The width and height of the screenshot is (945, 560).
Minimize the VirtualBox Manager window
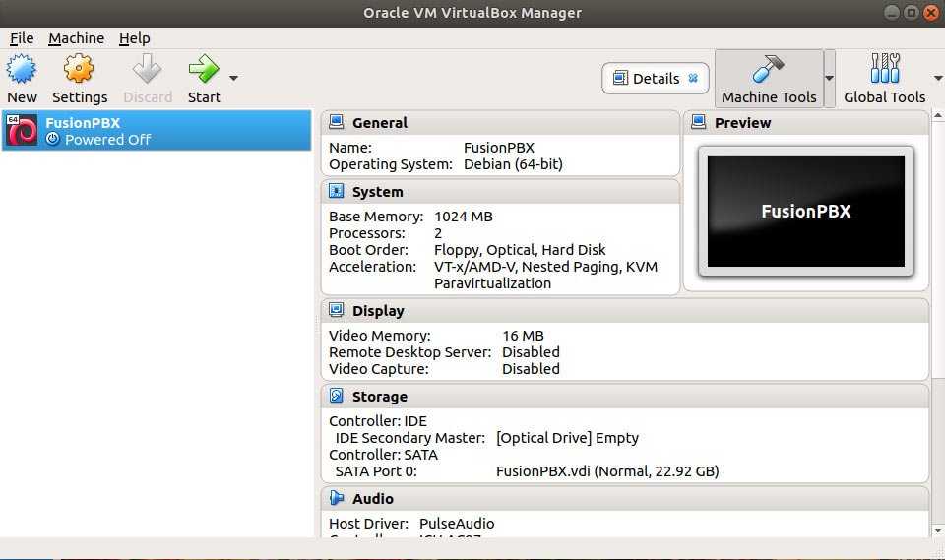pyautogui.click(x=892, y=13)
